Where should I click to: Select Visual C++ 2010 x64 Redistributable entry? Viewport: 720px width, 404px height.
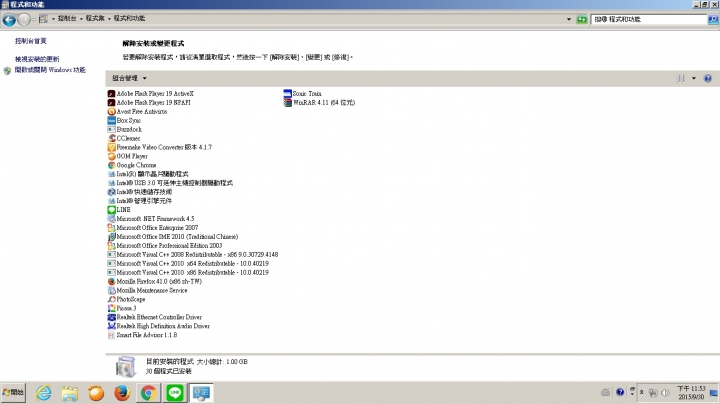coord(188,264)
